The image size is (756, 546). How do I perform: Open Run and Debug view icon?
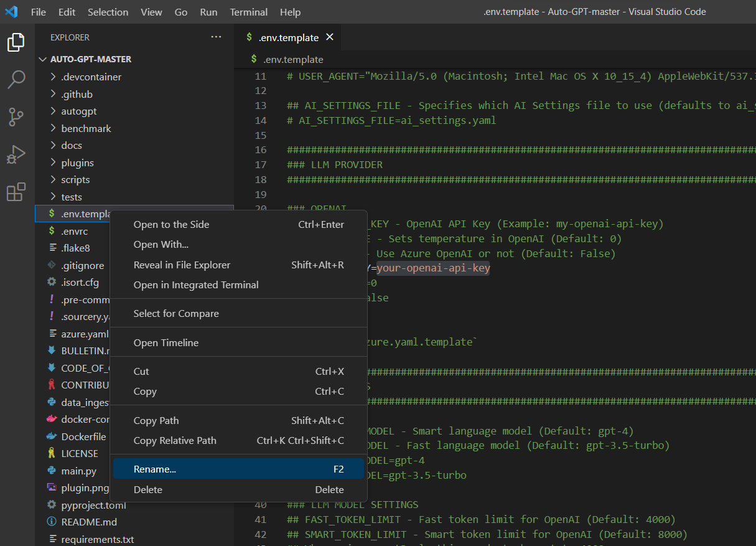[16, 154]
